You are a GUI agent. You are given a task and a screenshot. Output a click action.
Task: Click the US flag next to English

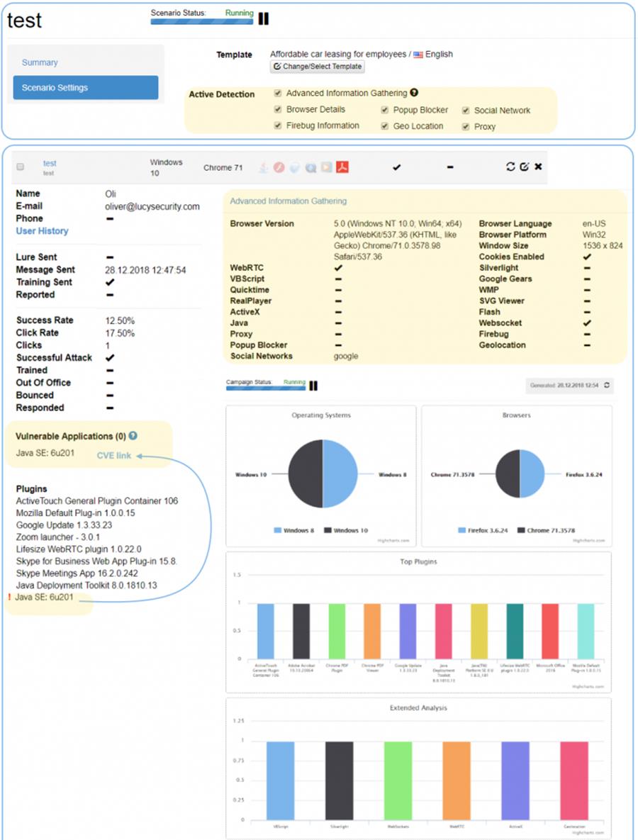418,55
